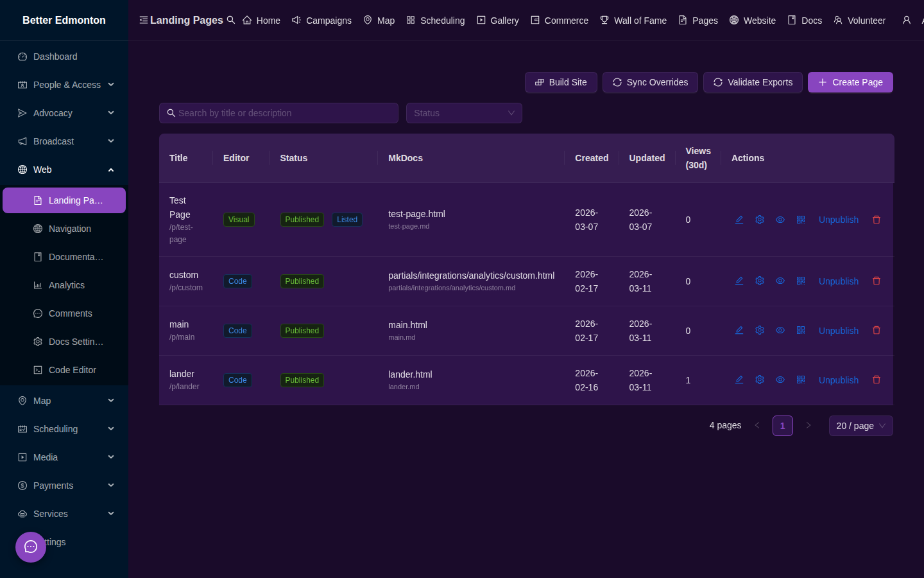Open Navigation under Web

pos(64,229)
